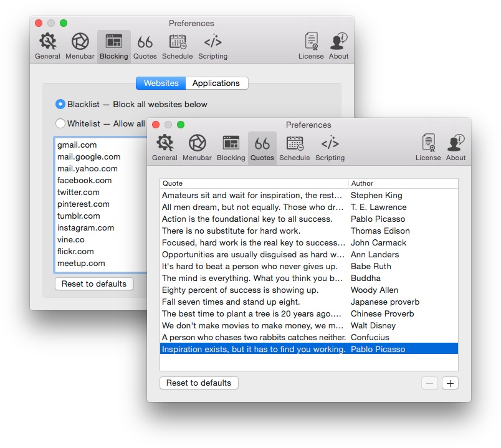
Task: Open Blocking tab in front Preferences window
Action: (231, 148)
